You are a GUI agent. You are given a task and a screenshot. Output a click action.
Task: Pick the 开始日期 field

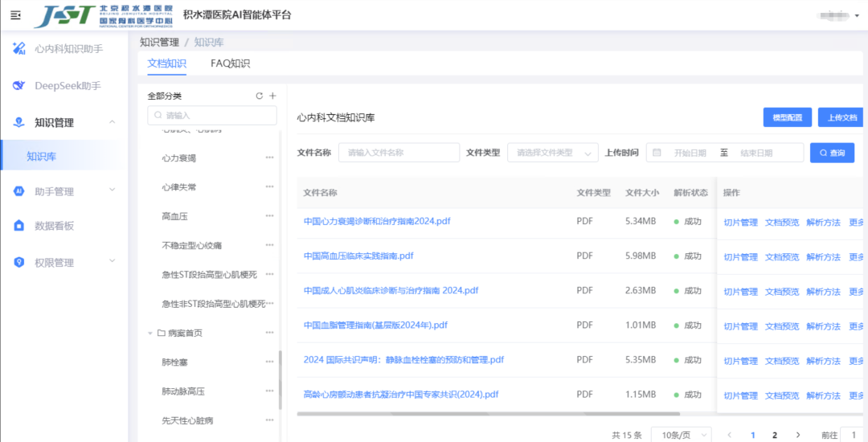pyautogui.click(x=690, y=153)
